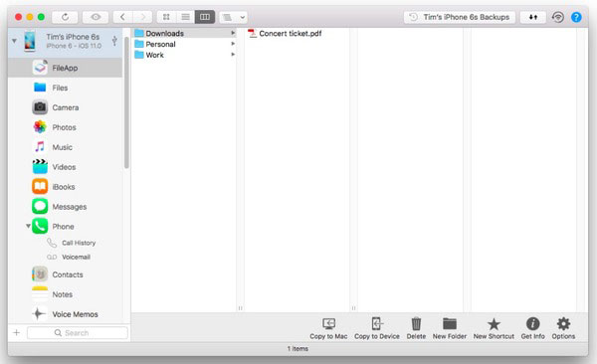597x364 pixels.
Task: Create a New Shortcut
Action: 494,328
